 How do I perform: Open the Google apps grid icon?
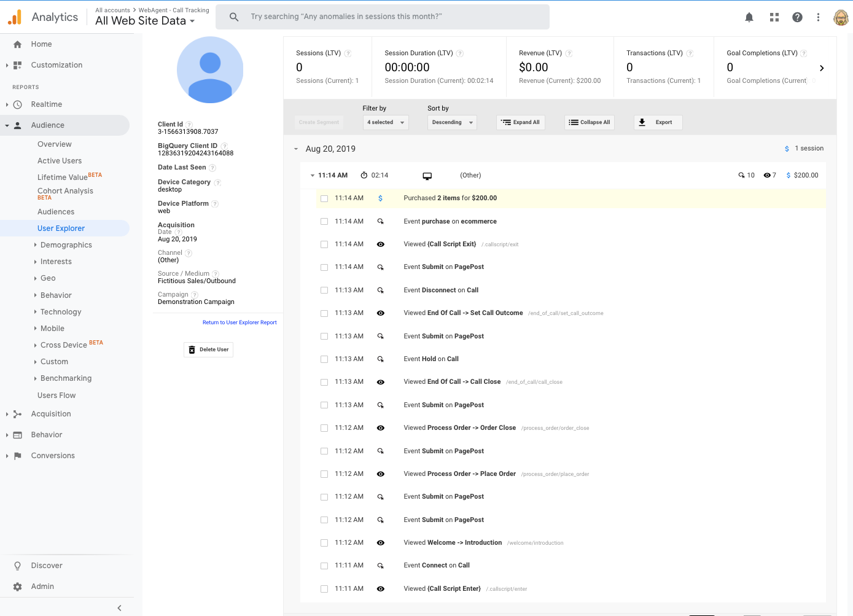click(x=774, y=17)
